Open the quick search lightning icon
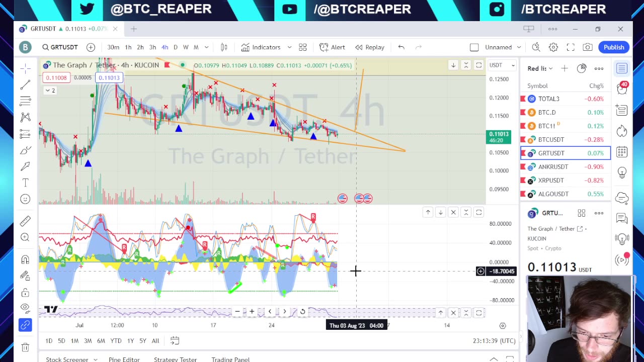Image resolution: width=644 pixels, height=362 pixels. (536, 47)
